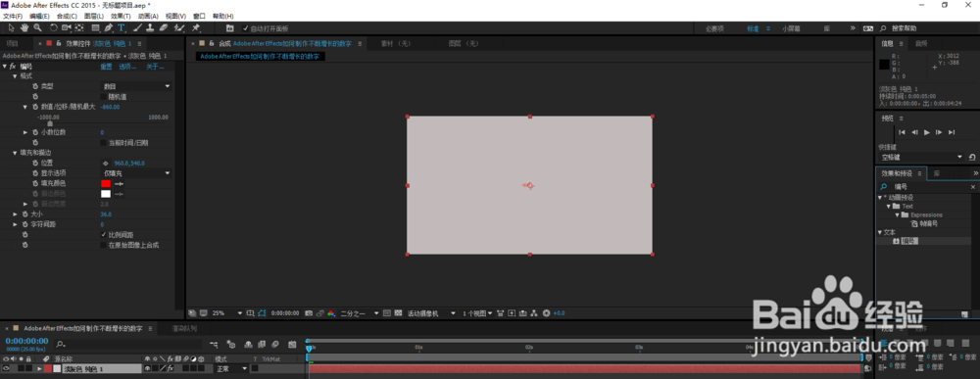Switch to the 渲染队列 render queue tab
The width and height of the screenshot is (980, 379).
pos(184,328)
